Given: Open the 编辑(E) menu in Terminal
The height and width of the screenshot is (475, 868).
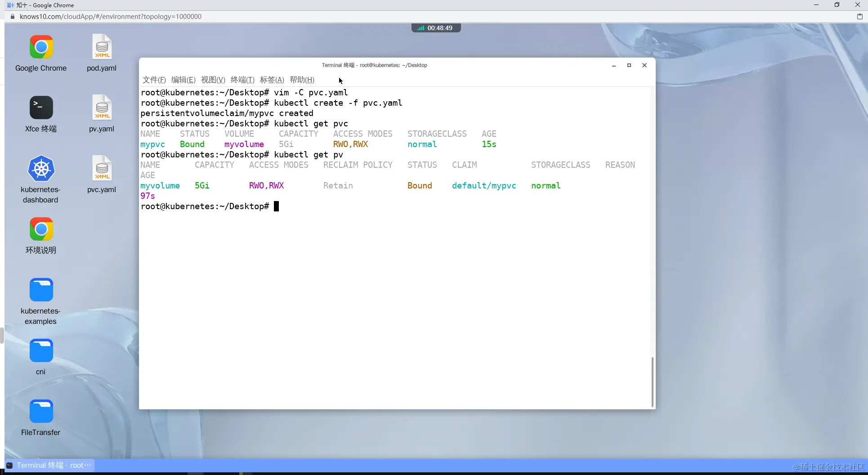Looking at the screenshot, I should click(183, 80).
